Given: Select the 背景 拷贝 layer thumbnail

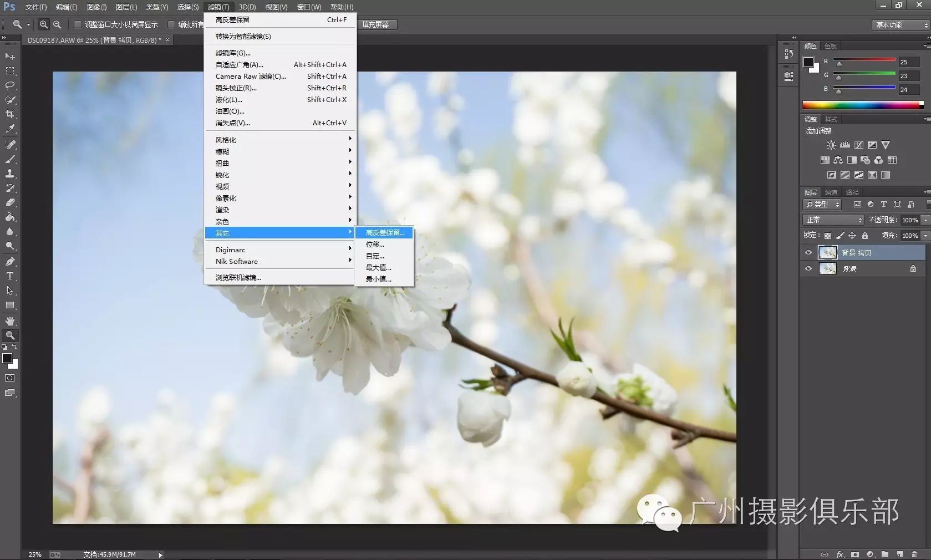Looking at the screenshot, I should 827,253.
